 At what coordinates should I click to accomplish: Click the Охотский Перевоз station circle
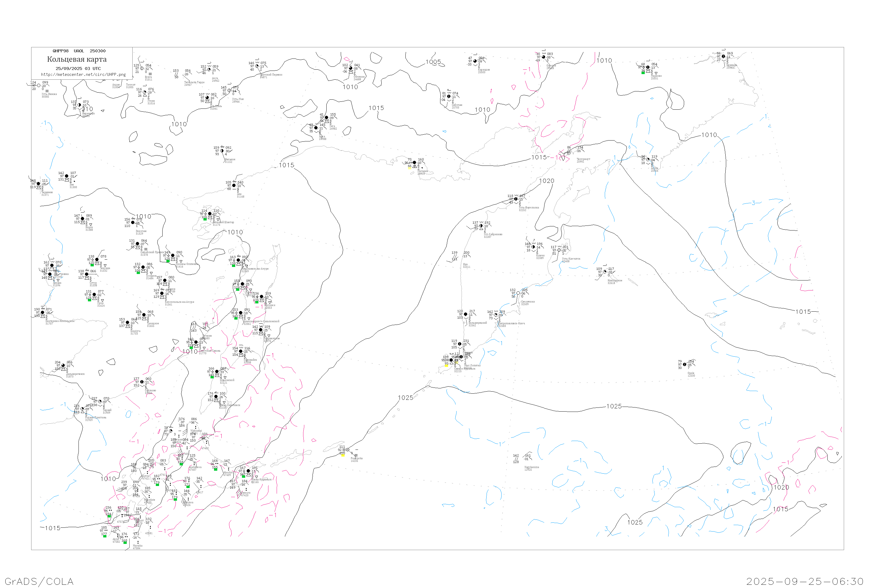click(257, 66)
